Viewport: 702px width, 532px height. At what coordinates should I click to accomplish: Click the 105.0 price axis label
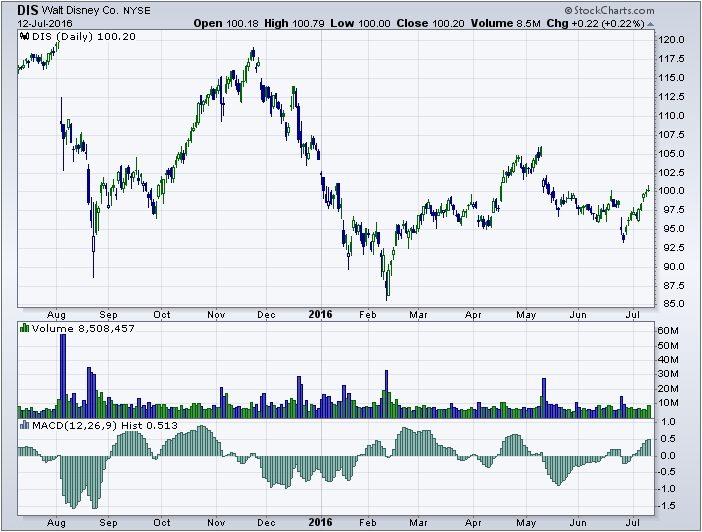(671, 154)
